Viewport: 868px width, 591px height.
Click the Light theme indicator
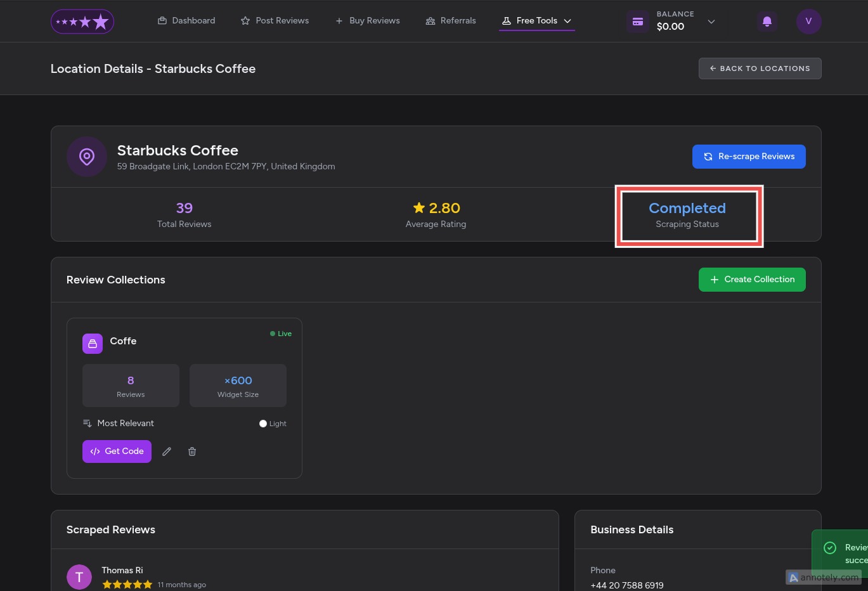pos(273,424)
